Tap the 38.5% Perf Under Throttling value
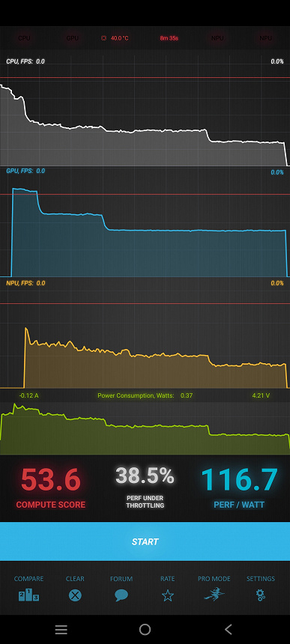The height and width of the screenshot is (644, 290). [x=145, y=476]
